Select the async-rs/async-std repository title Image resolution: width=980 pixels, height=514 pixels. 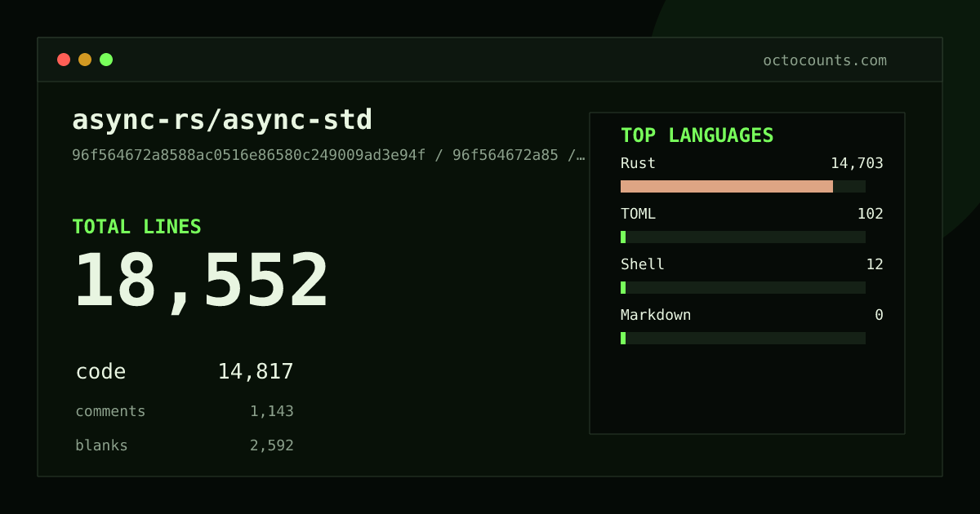click(222, 120)
